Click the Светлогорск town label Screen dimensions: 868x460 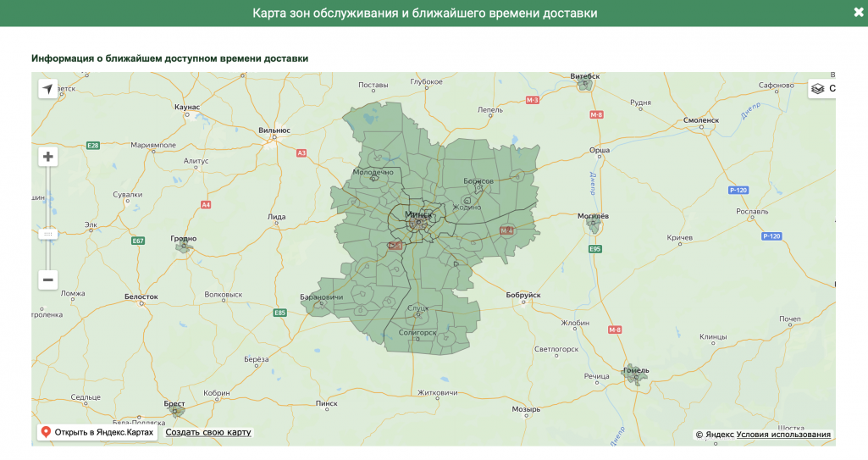click(x=556, y=349)
